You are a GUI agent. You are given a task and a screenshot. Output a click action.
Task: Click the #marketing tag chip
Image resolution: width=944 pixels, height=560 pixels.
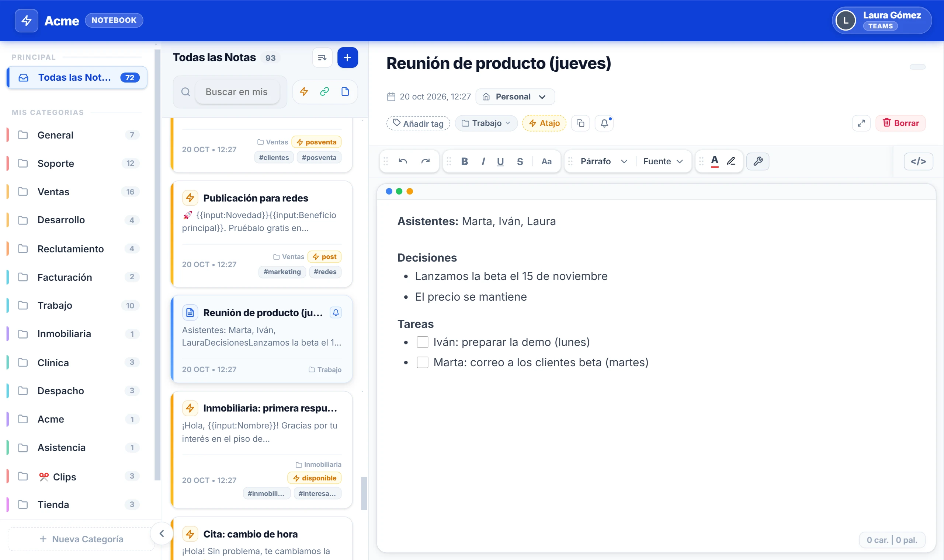[x=282, y=272]
